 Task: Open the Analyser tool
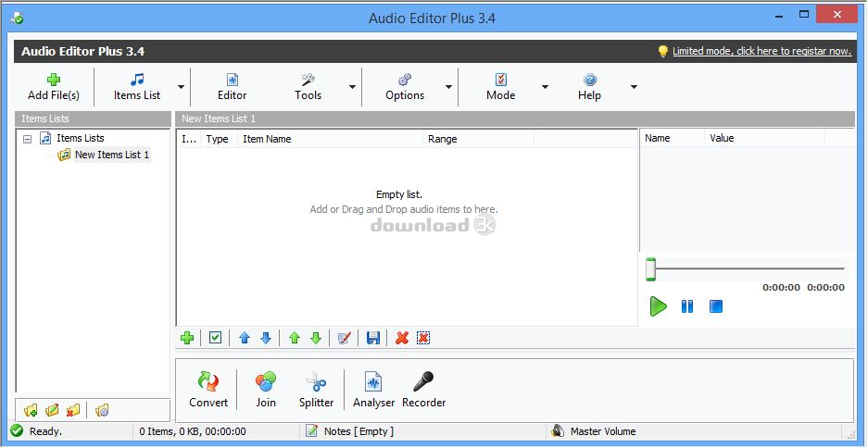373,390
